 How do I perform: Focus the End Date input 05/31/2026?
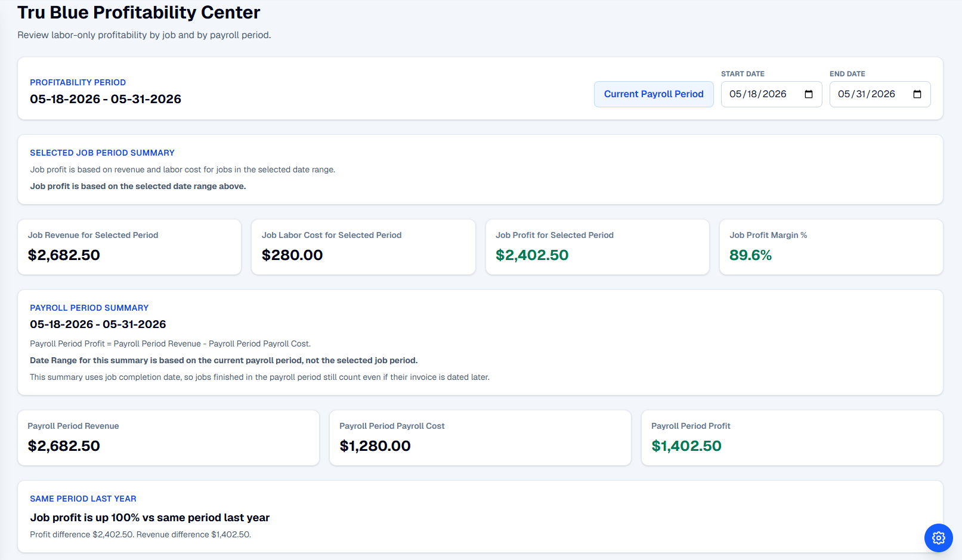pyautogui.click(x=880, y=94)
